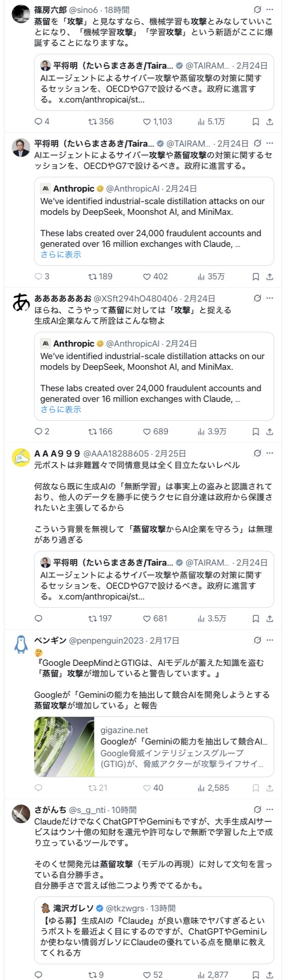Reply to ペンギン's post about Google DeepMind
The width and height of the screenshot is (293, 980).
[38, 788]
